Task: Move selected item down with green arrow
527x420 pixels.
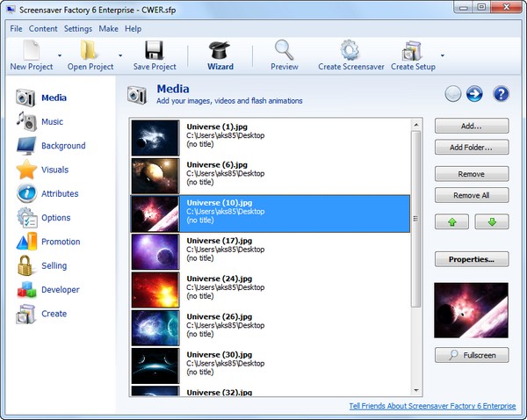Action: (x=492, y=221)
